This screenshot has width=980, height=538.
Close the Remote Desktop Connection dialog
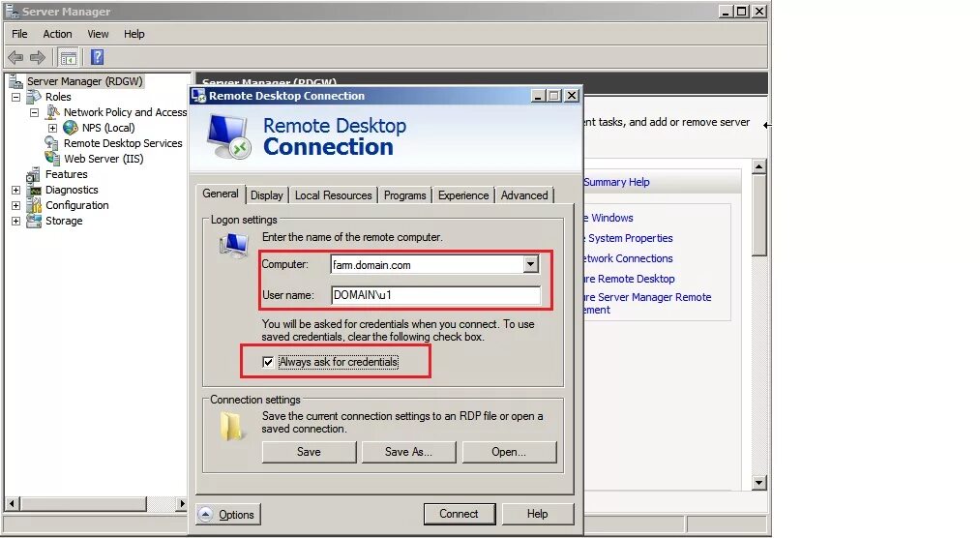pos(572,96)
